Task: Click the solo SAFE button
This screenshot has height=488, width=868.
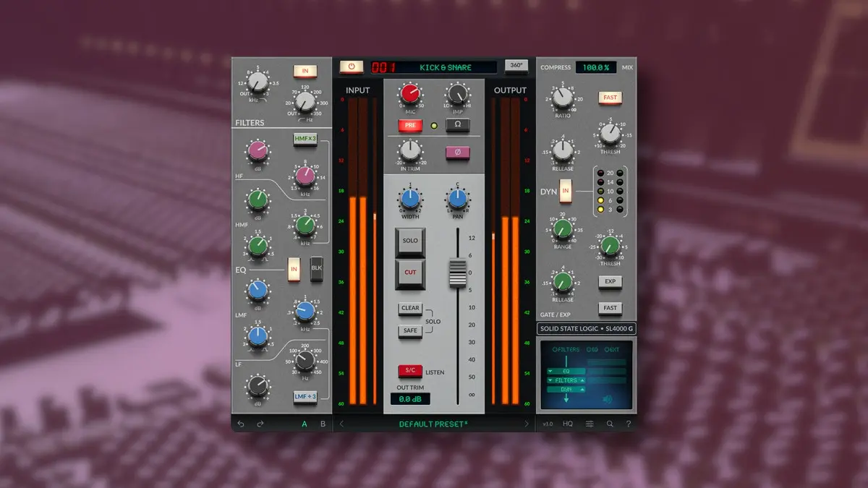Action: [410, 330]
